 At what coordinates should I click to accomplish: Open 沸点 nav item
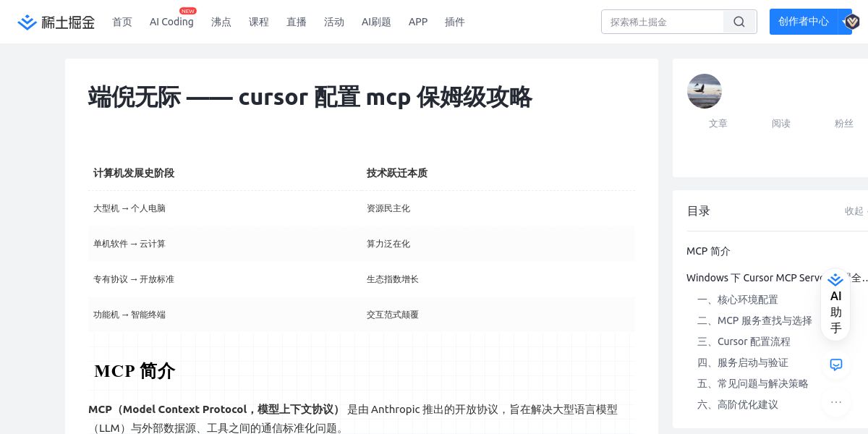point(221,22)
